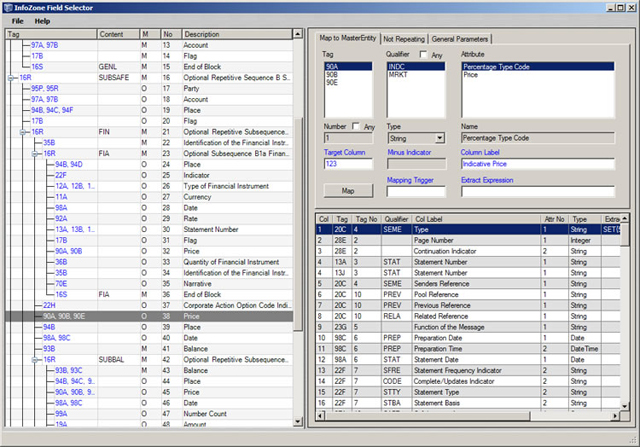Collapse the 16R FIN subsequence node

point(23,131)
